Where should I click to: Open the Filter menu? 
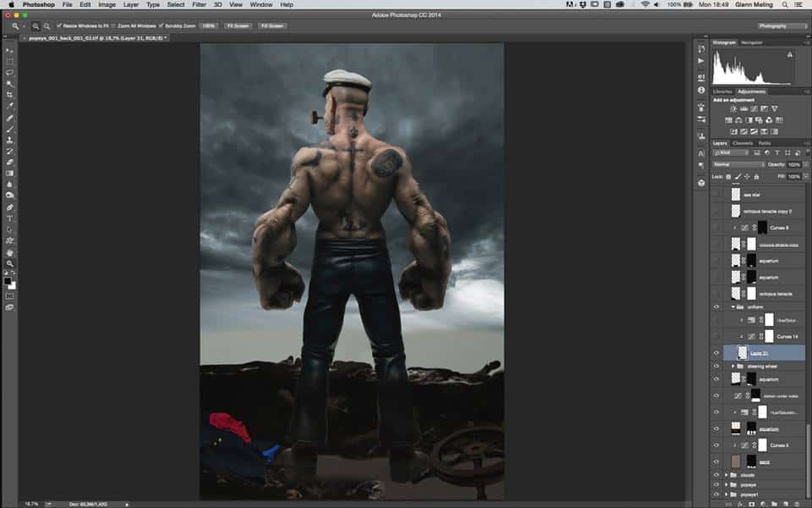pos(200,4)
